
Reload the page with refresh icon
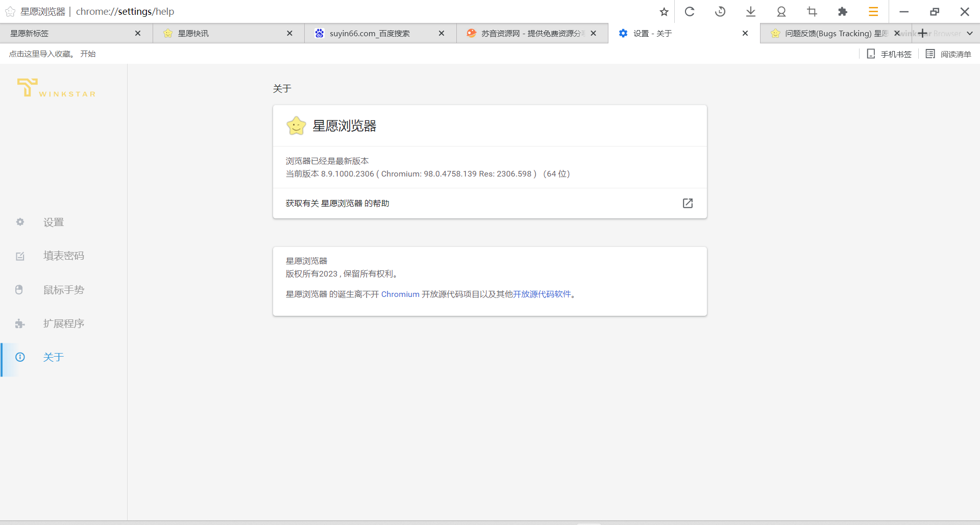coord(690,11)
